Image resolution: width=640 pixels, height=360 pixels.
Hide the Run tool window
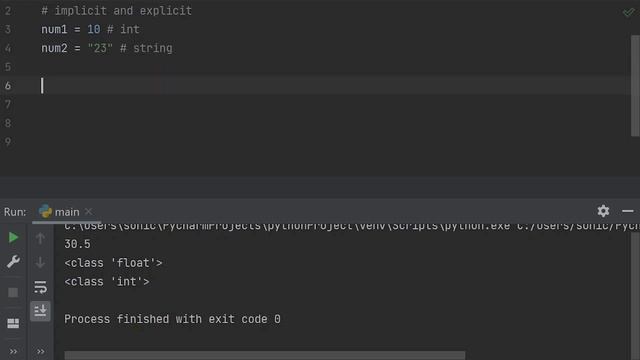click(x=628, y=211)
